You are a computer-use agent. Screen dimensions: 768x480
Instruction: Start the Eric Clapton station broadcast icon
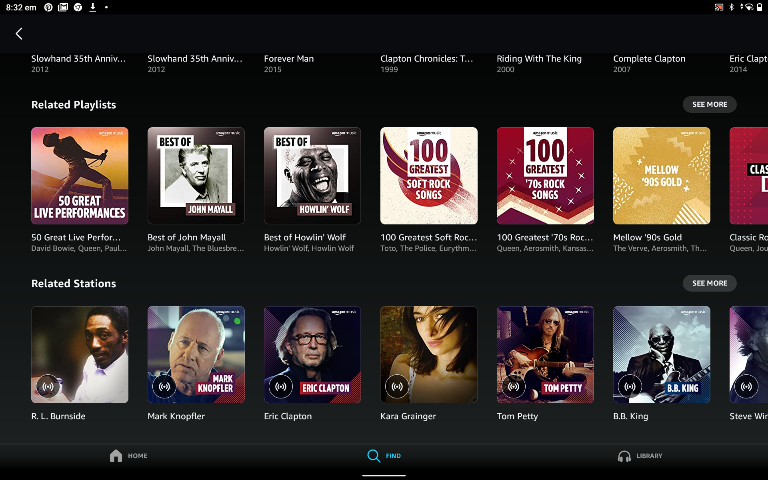click(x=281, y=386)
